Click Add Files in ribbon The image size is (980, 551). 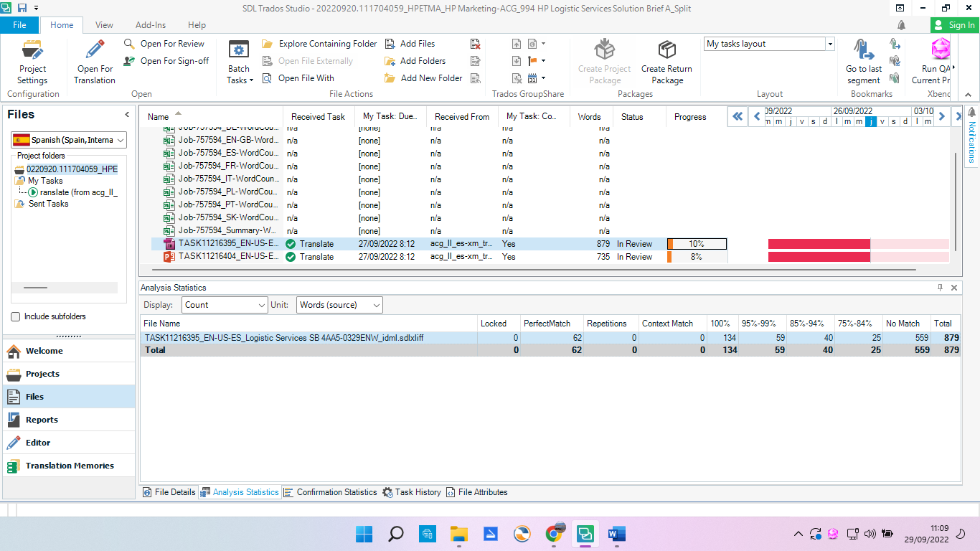pyautogui.click(x=410, y=44)
